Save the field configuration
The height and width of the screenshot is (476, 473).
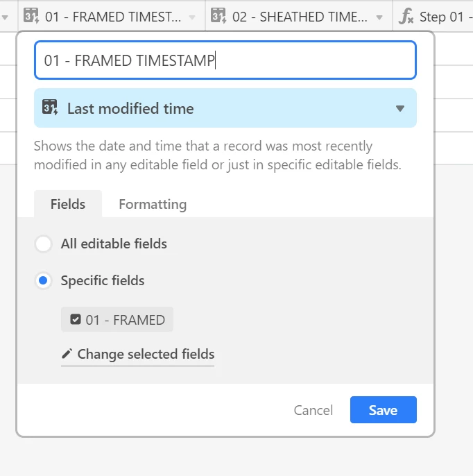(384, 410)
